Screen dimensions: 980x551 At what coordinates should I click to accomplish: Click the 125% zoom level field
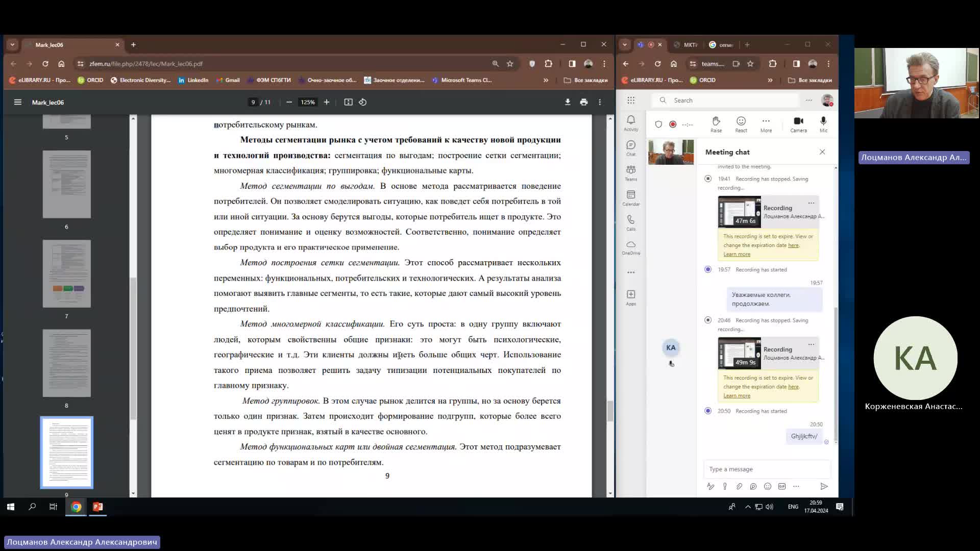pos(308,102)
